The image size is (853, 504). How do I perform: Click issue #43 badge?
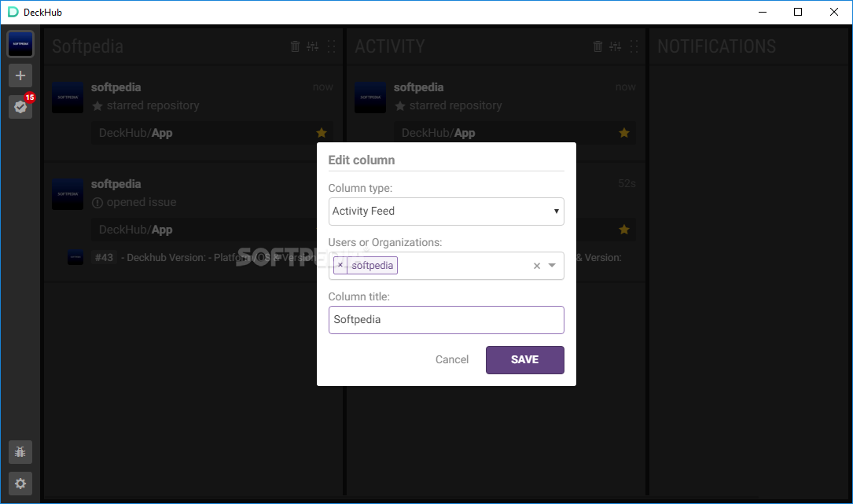tap(104, 257)
